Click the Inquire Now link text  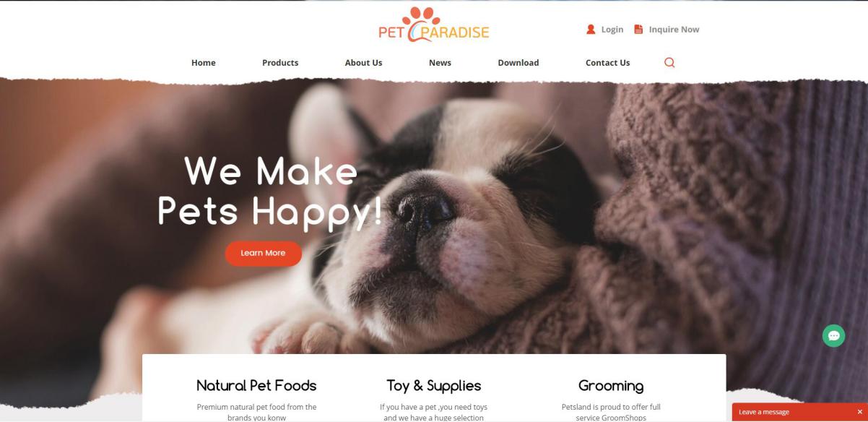[x=674, y=30]
